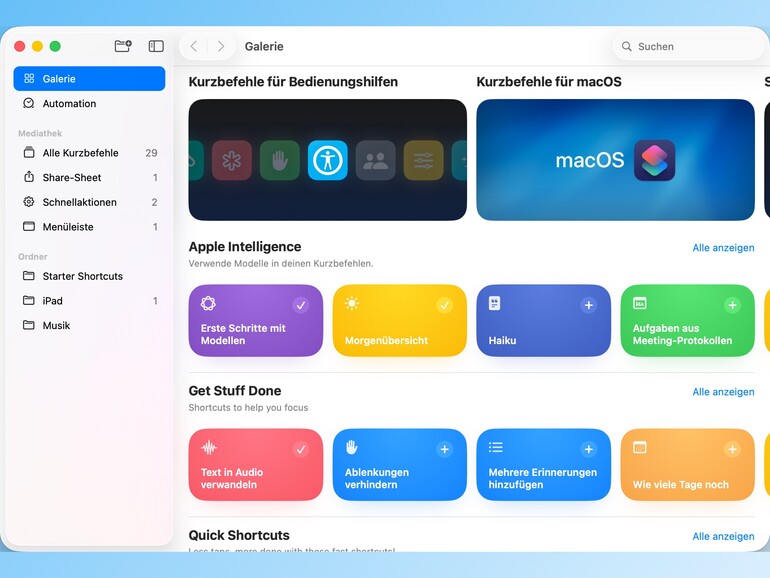770x578 pixels.
Task: Select Galerie in the sidebar
Action: pyautogui.click(x=89, y=79)
